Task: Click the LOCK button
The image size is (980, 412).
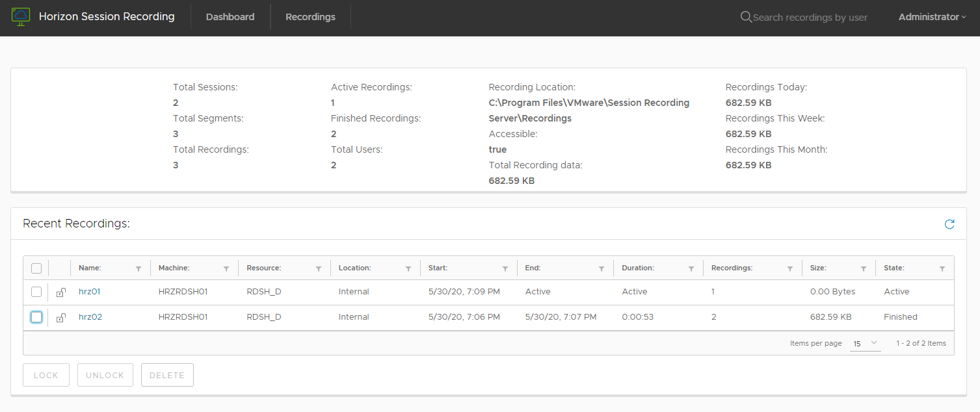Action: click(46, 375)
